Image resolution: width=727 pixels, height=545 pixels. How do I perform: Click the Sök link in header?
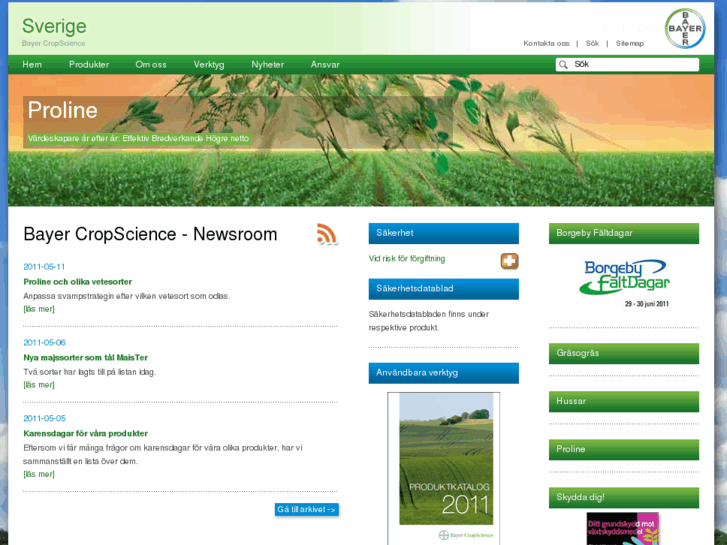pyautogui.click(x=592, y=43)
